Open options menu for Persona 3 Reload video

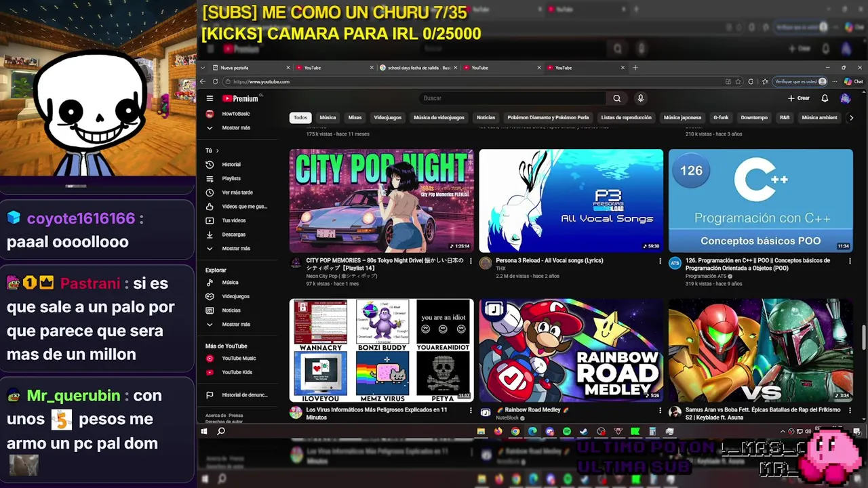point(660,261)
